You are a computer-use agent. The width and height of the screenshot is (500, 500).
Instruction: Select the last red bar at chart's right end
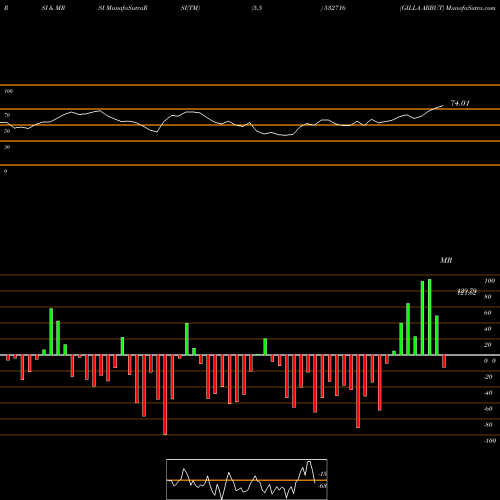point(444,361)
